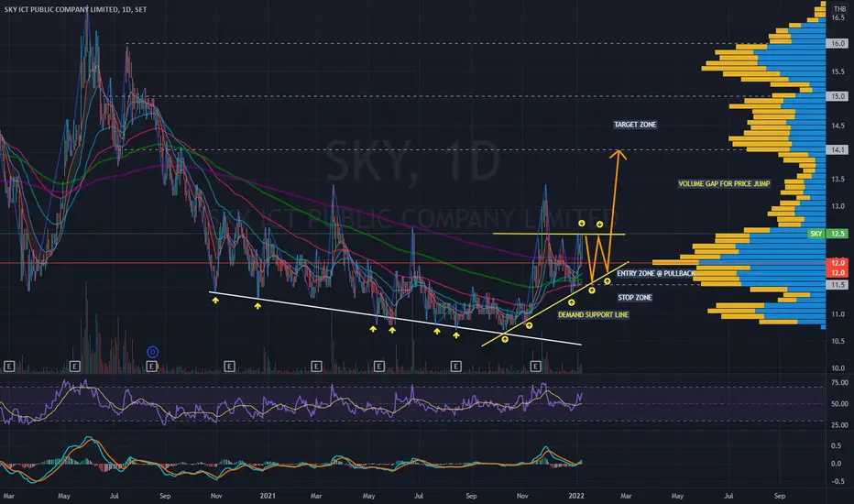Click the 15.5 price axis value
This screenshot has width=854, height=504.
click(838, 71)
